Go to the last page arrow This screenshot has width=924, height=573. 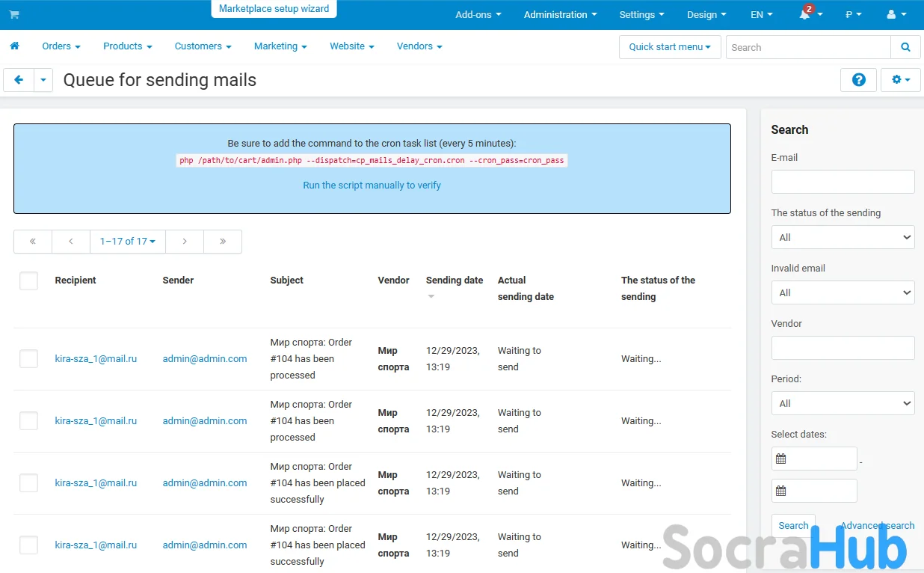click(223, 242)
